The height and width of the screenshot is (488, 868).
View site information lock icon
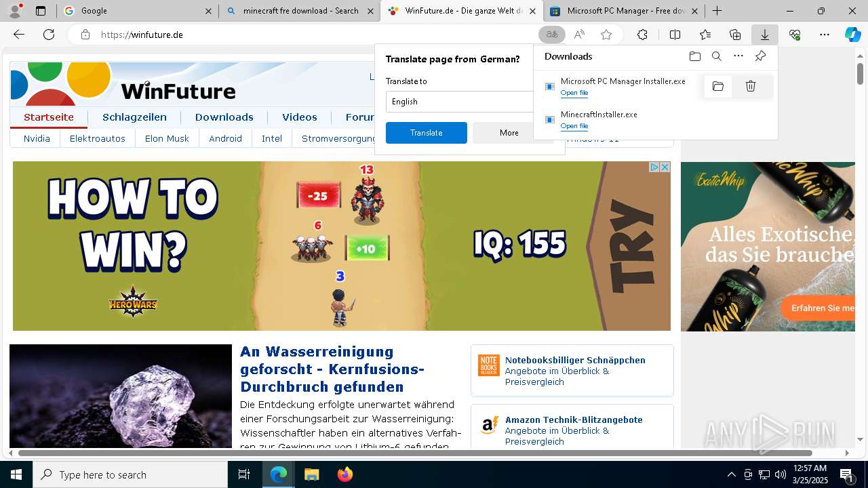coord(85,35)
